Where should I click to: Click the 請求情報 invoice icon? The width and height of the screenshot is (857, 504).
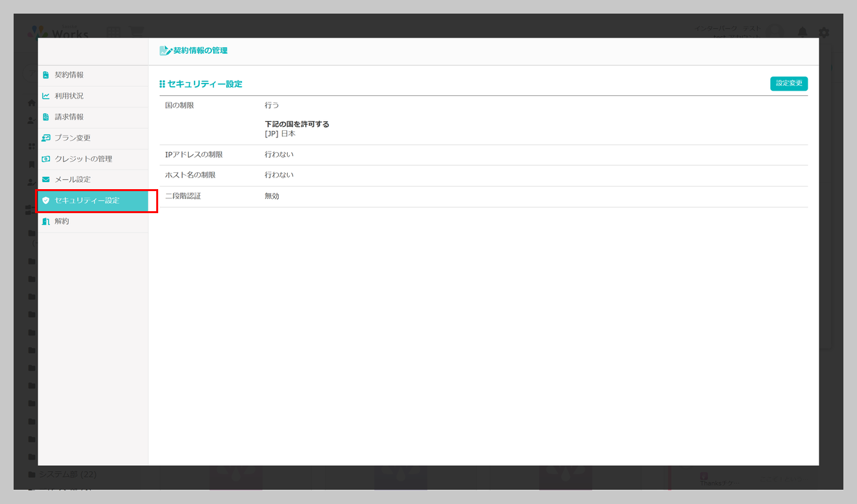[x=46, y=117]
